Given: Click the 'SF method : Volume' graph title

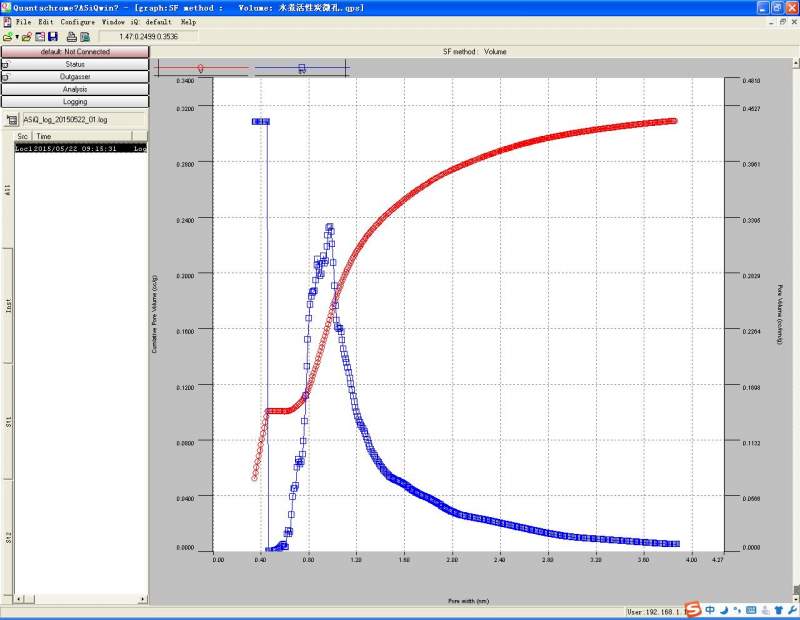Looking at the screenshot, I should click(x=474, y=52).
